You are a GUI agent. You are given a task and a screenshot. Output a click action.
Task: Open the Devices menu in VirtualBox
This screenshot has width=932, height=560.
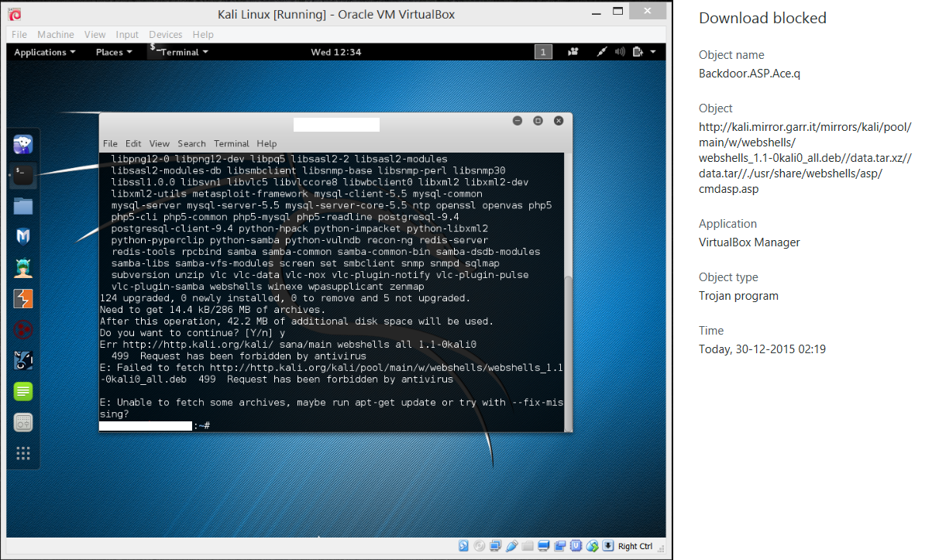coord(165,35)
